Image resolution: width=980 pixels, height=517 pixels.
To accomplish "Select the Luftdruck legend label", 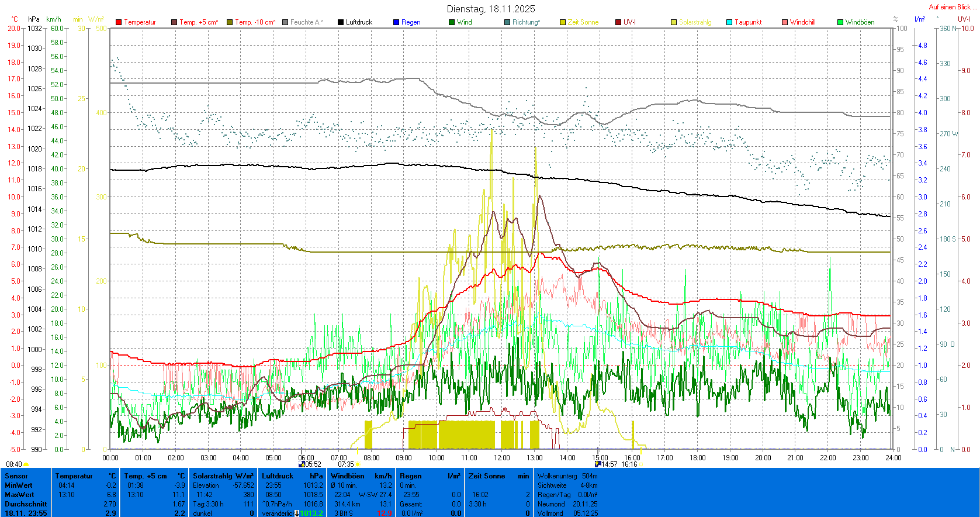I will click(x=358, y=22).
